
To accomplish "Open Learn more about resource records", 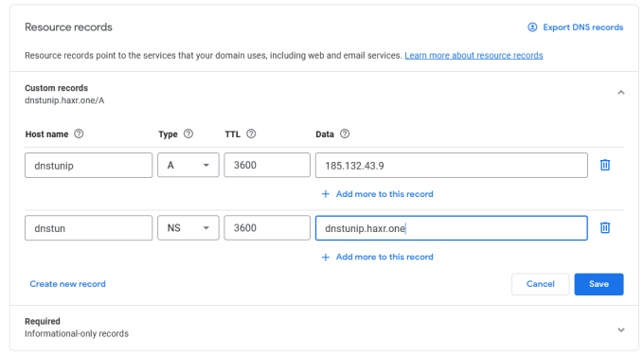I will coord(474,56).
